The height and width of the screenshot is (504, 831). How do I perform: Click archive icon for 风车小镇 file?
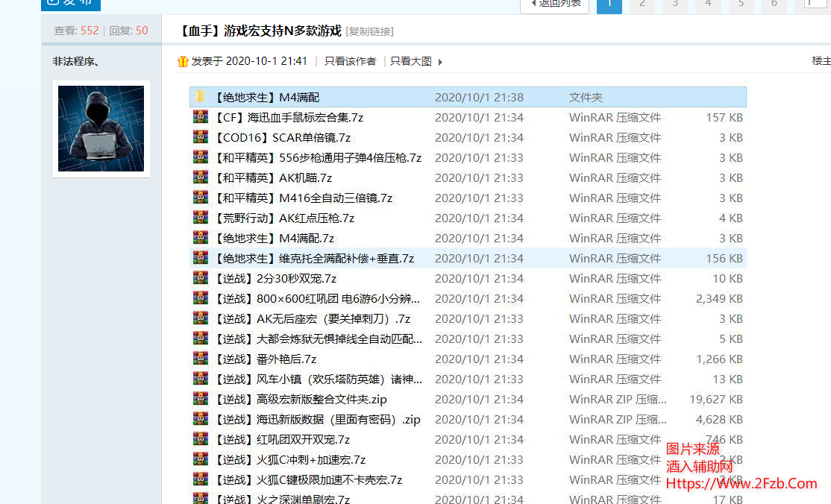point(201,379)
